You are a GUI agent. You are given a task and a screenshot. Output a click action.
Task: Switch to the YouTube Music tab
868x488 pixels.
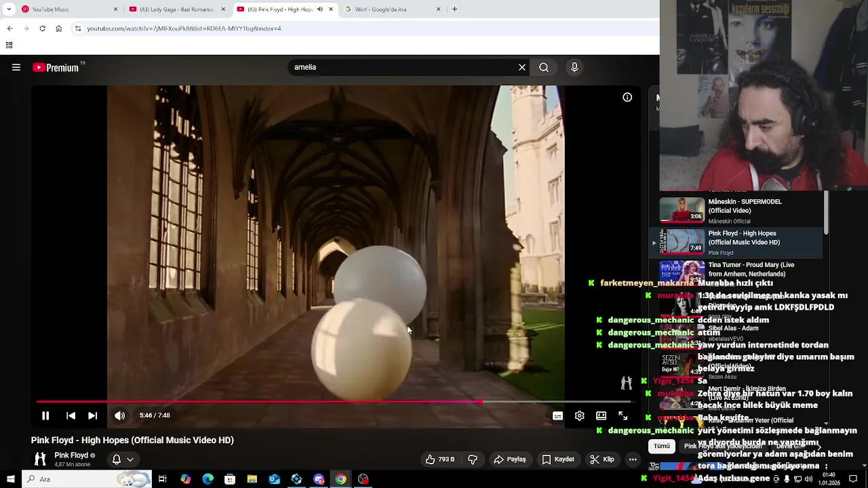(68, 9)
